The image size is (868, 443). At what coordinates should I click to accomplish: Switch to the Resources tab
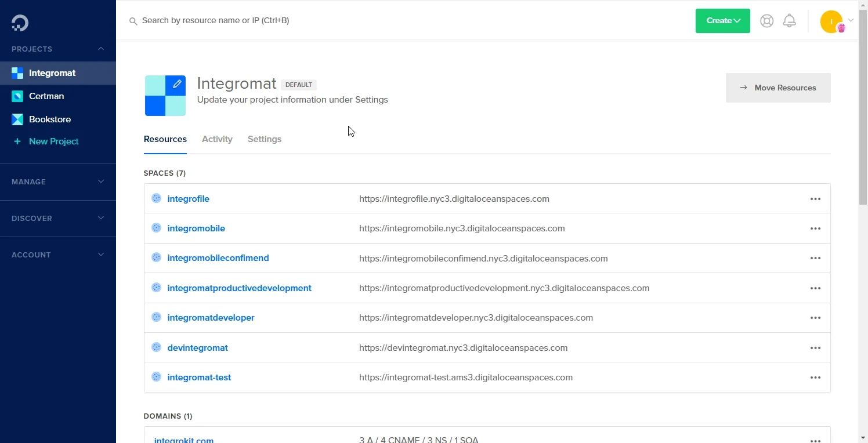point(165,139)
